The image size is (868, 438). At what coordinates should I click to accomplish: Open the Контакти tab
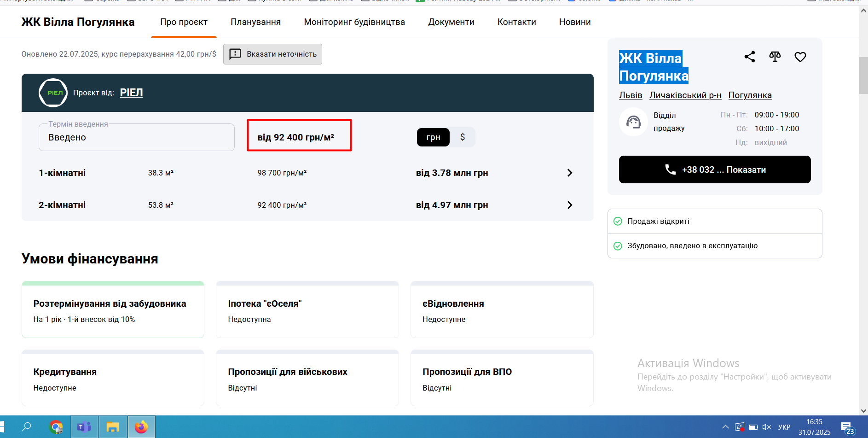516,22
